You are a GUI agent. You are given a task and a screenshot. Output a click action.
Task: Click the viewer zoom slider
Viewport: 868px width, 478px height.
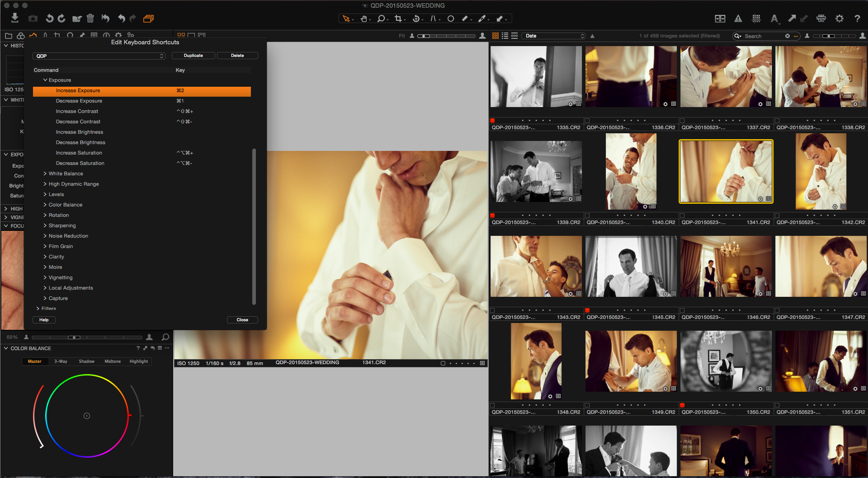446,36
